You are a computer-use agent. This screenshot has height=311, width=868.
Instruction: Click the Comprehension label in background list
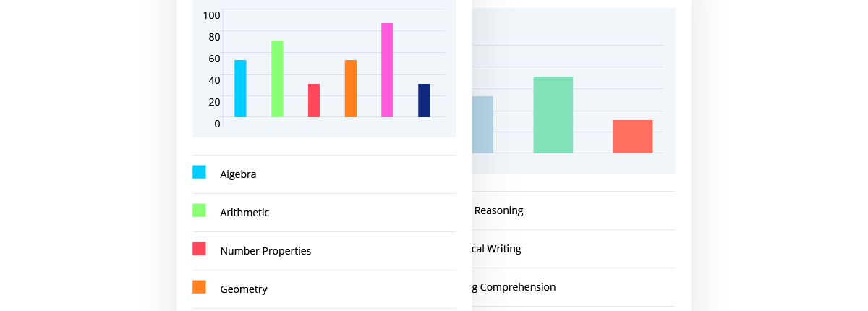[516, 287]
